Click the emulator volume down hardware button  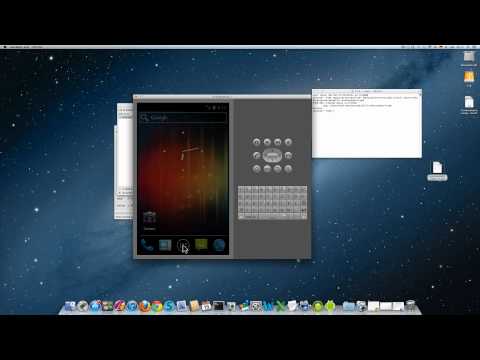point(267,142)
